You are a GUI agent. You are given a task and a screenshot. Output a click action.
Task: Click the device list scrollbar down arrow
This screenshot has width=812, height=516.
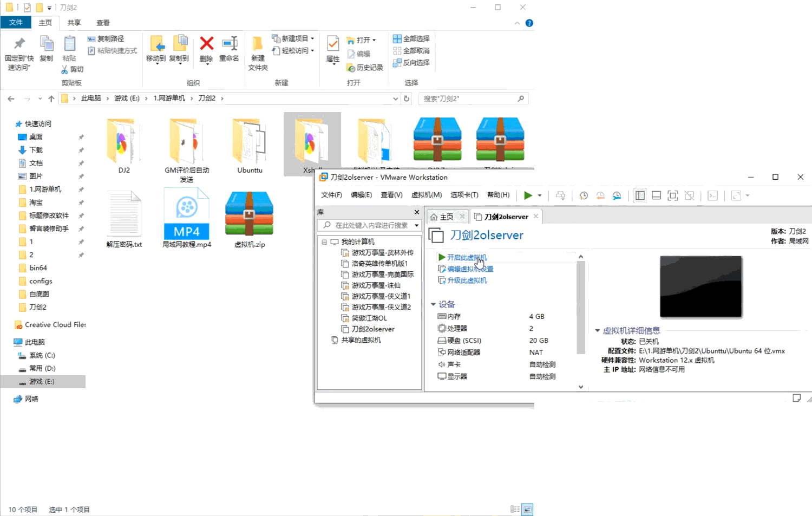pos(581,387)
